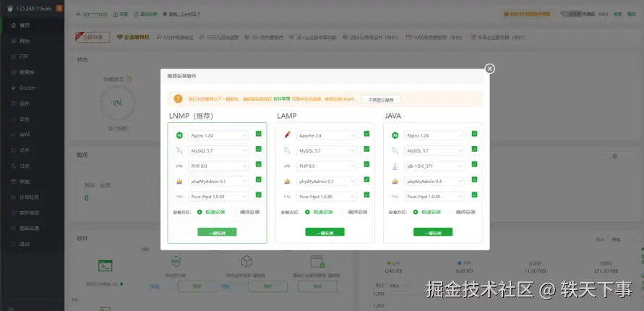Follow the green 软件管理 link in the notice

pyautogui.click(x=282, y=99)
